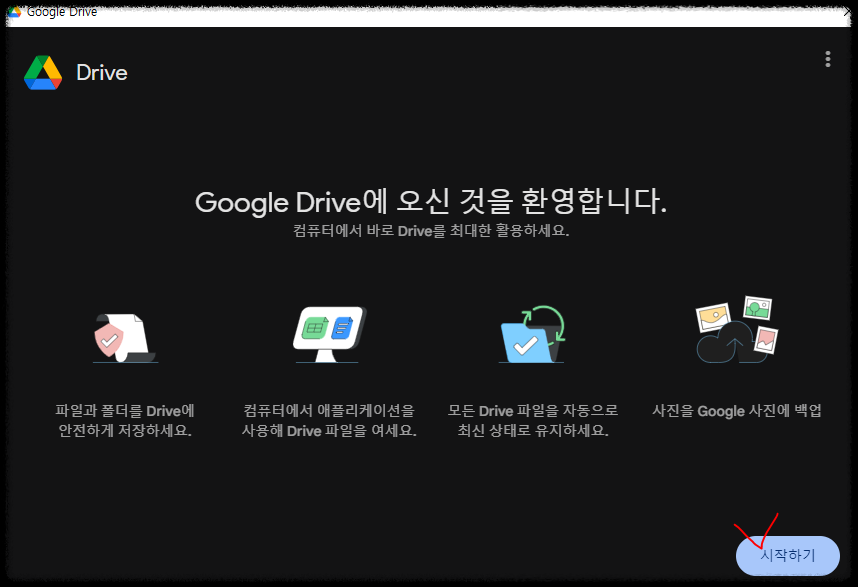Click the cloud photo backup illustration

(x=737, y=330)
